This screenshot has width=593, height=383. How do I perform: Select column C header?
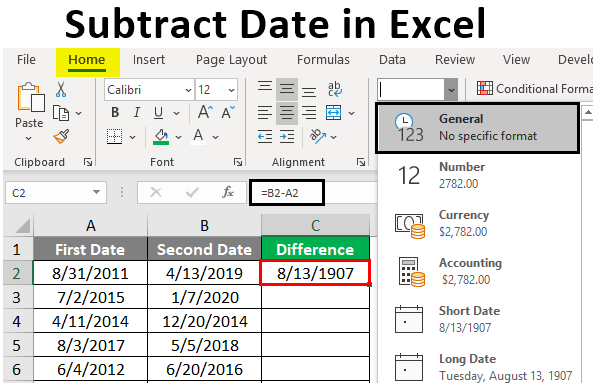[315, 225]
